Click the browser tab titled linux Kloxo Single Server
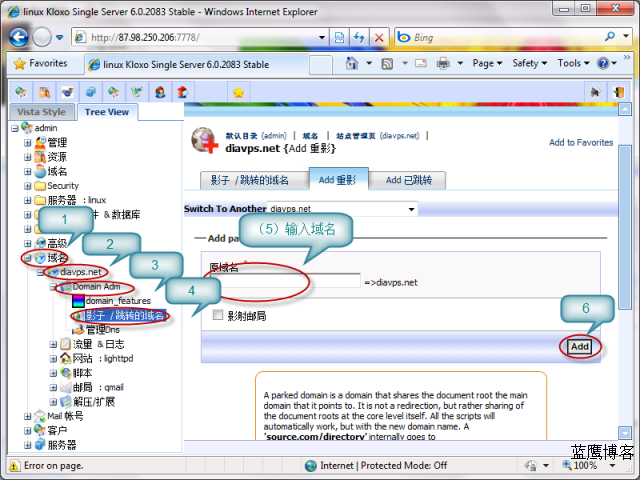The height and width of the screenshot is (480, 640). click(196, 64)
